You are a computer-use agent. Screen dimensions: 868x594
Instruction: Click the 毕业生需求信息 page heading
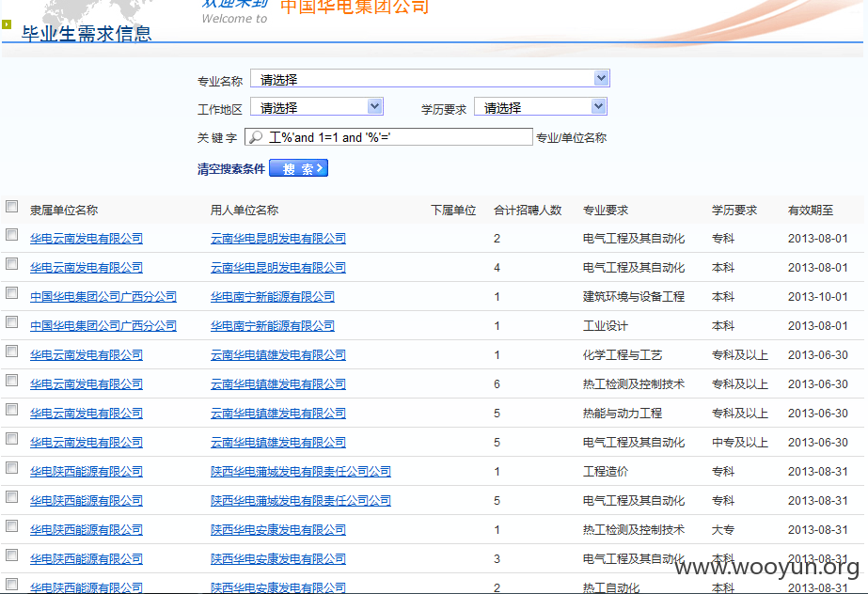pyautogui.click(x=87, y=34)
